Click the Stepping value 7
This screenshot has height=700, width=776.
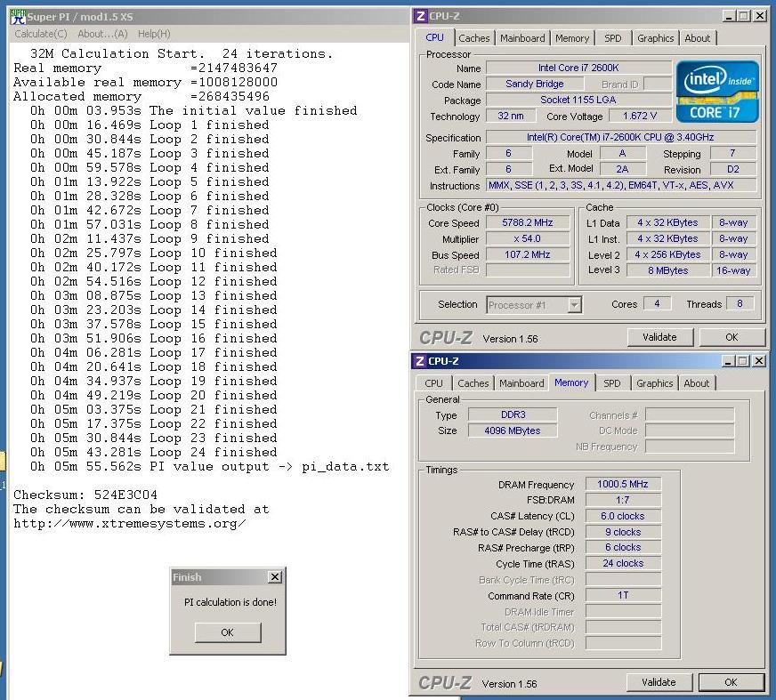(733, 153)
